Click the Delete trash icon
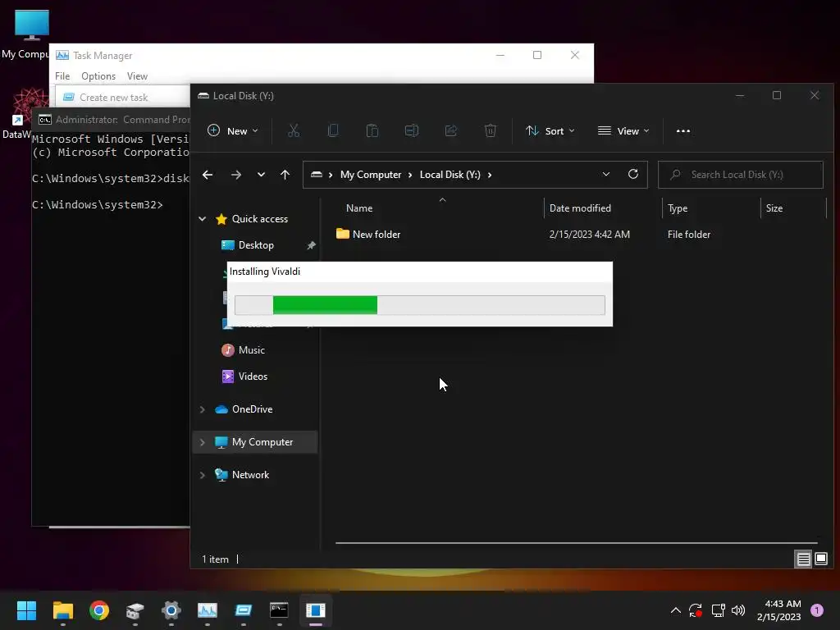This screenshot has width=840, height=630. pyautogui.click(x=491, y=130)
